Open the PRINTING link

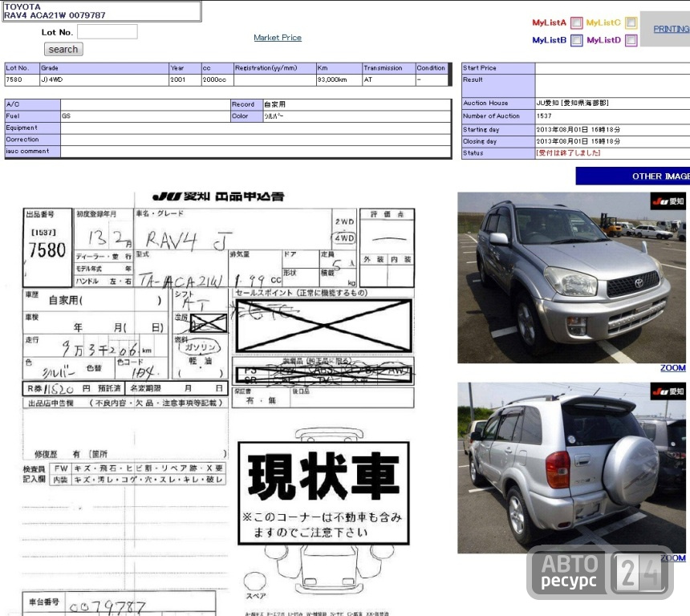point(671,29)
